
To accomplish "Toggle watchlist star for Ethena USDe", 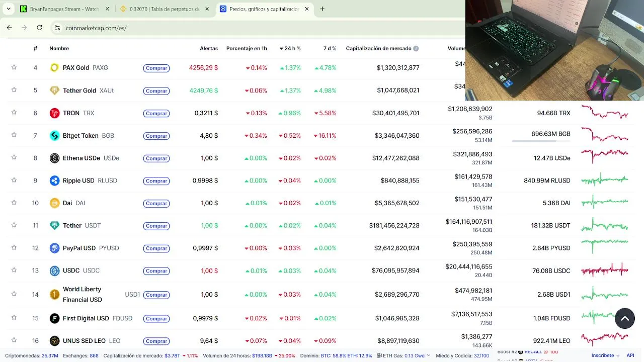I will pos(14,157).
